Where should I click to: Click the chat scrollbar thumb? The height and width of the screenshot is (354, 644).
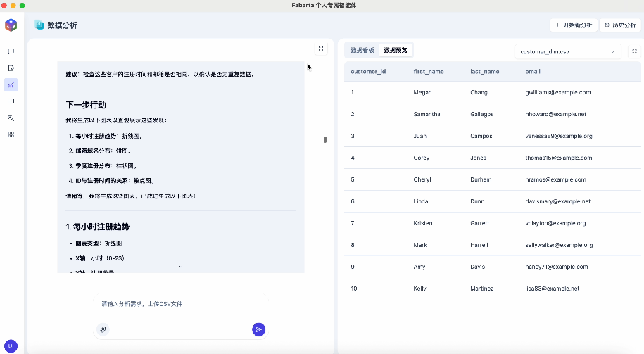pyautogui.click(x=325, y=139)
